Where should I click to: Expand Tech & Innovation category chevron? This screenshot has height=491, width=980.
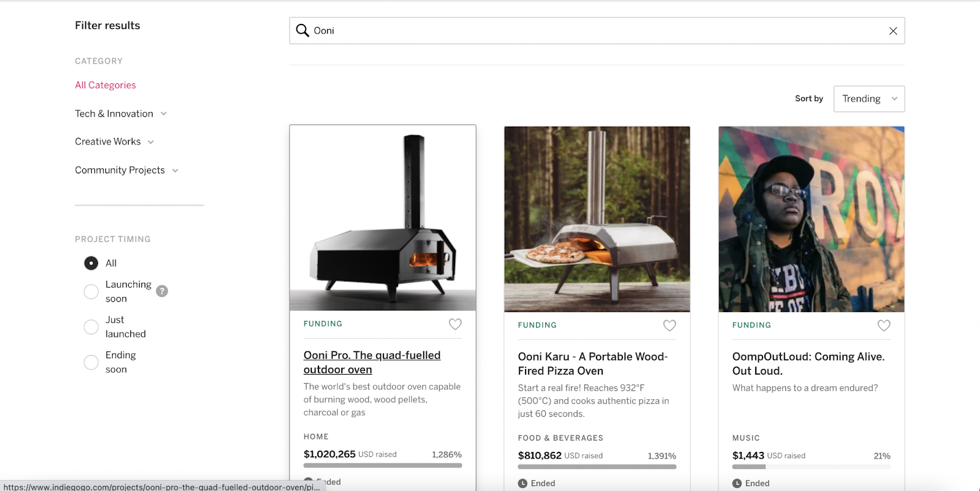164,114
